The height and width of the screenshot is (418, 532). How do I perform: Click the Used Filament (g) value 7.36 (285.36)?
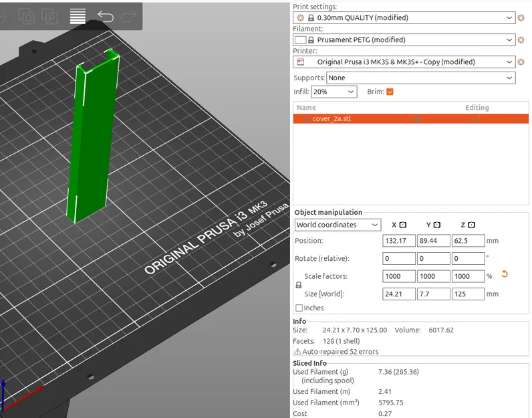pyautogui.click(x=398, y=372)
